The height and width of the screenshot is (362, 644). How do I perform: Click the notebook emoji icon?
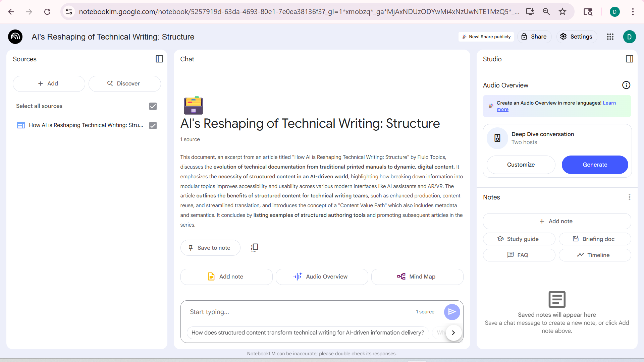click(x=193, y=106)
